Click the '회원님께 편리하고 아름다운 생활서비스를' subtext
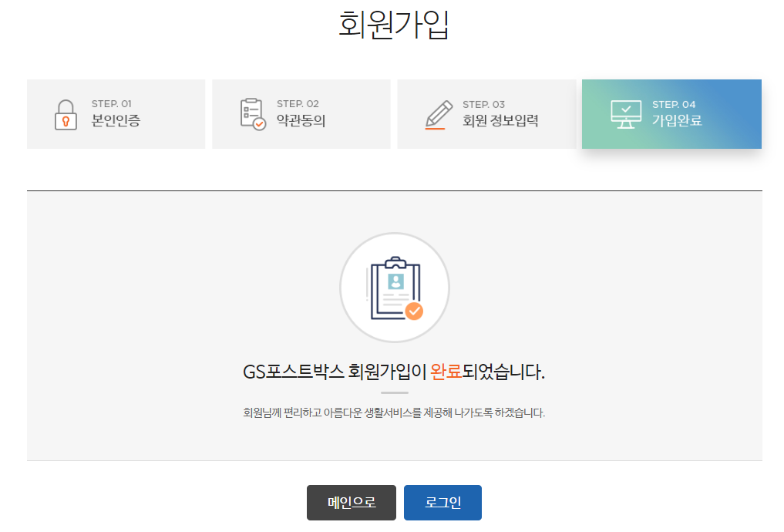The height and width of the screenshot is (532, 784). pyautogui.click(x=332, y=412)
